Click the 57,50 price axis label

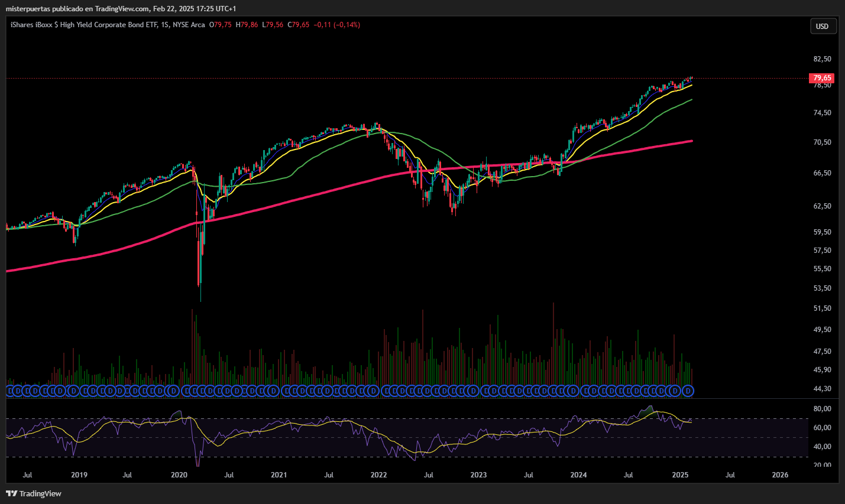823,251
